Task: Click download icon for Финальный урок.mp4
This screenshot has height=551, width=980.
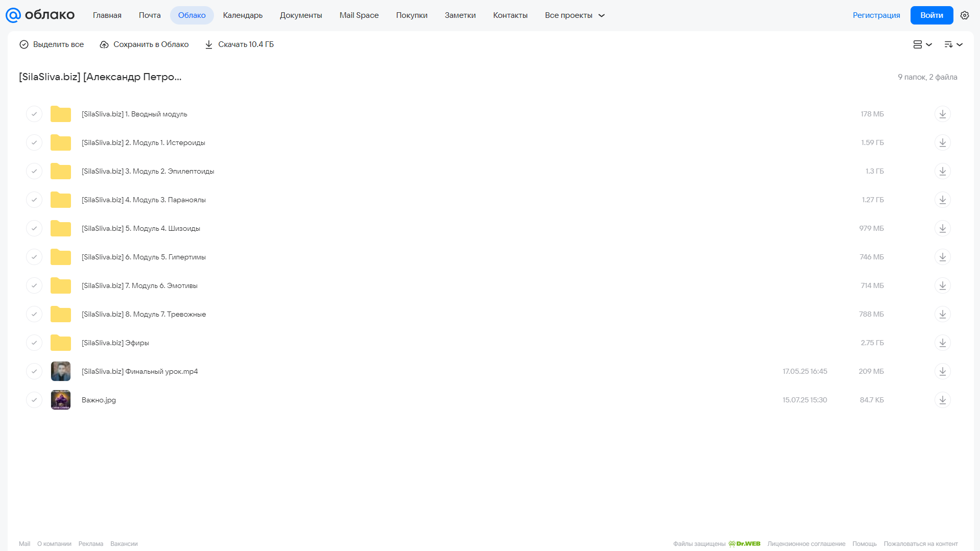Action: click(942, 371)
